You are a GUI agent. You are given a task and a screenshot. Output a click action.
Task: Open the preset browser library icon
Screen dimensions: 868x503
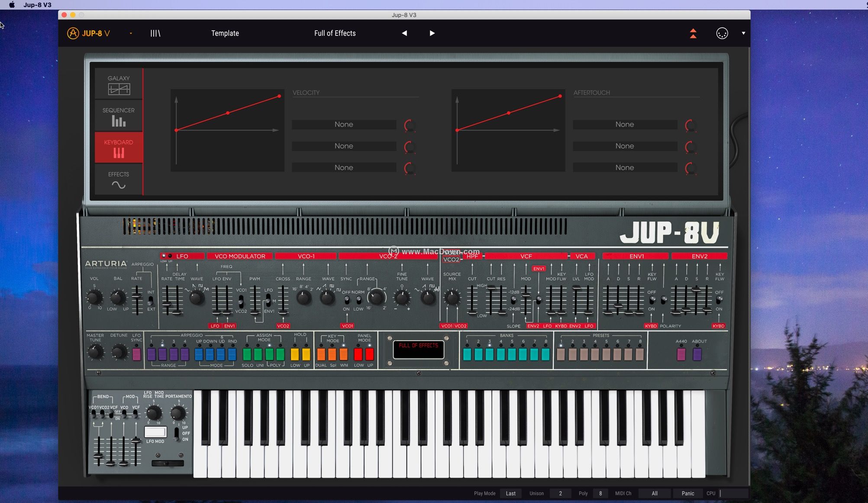pyautogui.click(x=155, y=33)
